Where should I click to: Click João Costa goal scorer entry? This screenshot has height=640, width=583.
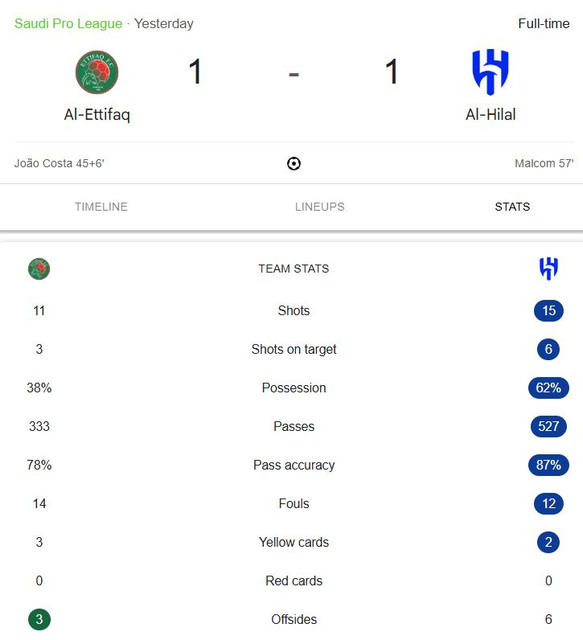pos(59,163)
